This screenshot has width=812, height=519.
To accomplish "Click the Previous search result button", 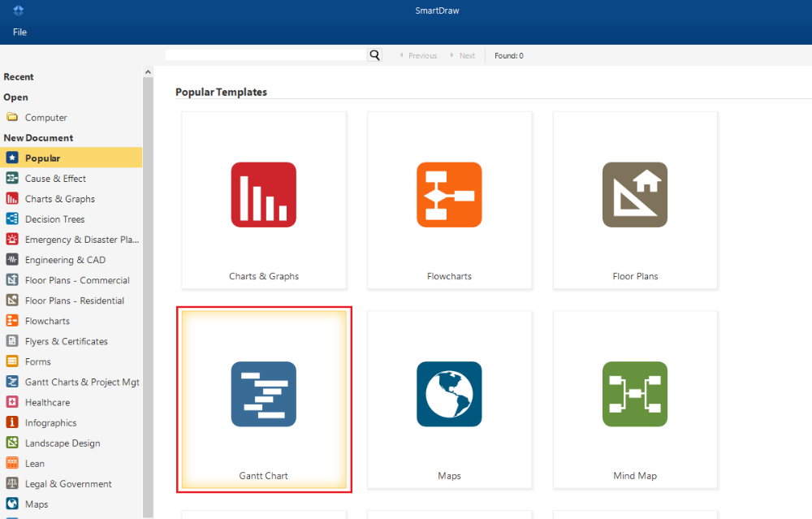I will pyautogui.click(x=418, y=56).
